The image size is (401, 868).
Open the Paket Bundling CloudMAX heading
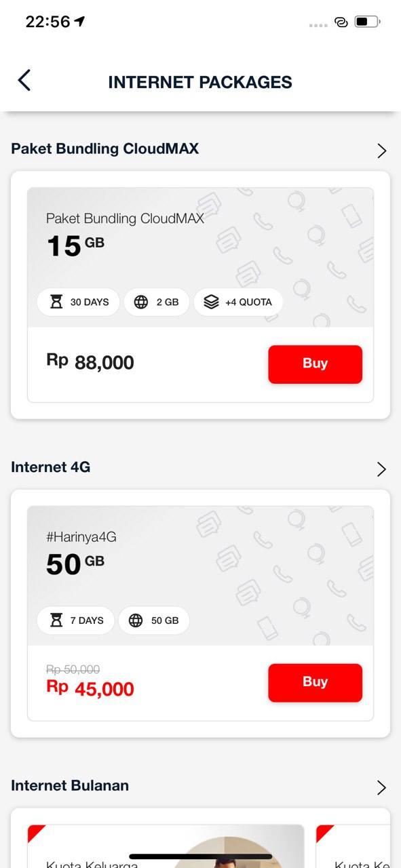click(x=105, y=149)
